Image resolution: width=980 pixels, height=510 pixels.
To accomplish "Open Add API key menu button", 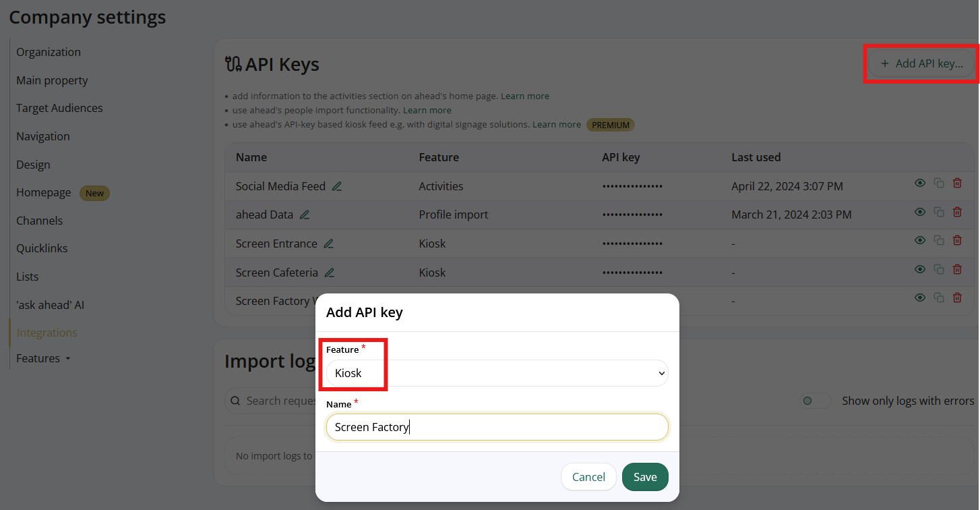I will point(921,63).
